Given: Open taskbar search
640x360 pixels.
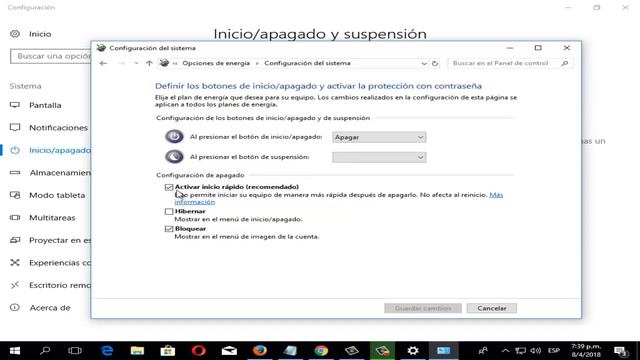Looking at the screenshot, I should [45, 351].
